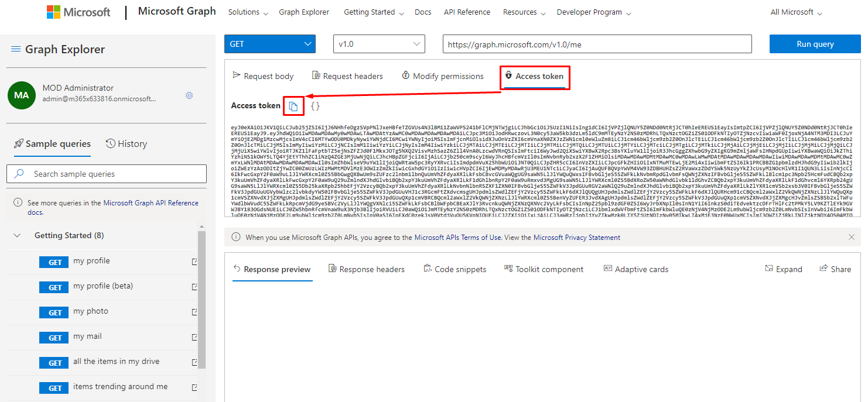Image resolution: width=868 pixels, height=402 pixels.
Task: Click the Run query button
Action: pyautogui.click(x=815, y=44)
